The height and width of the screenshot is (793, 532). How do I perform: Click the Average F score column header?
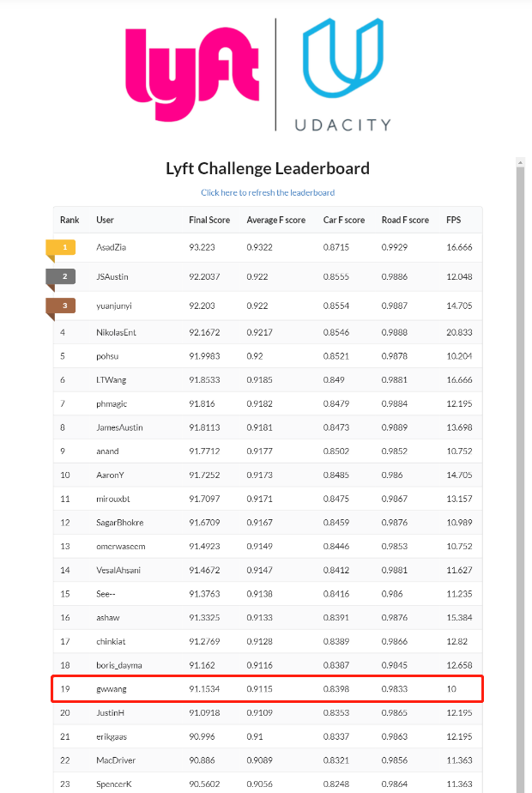click(276, 220)
